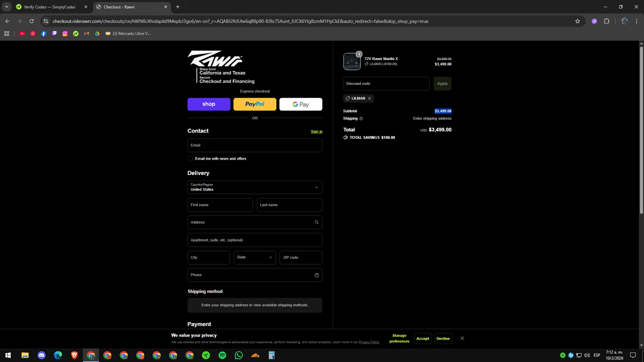Open a new browser tab
This screenshot has height=362, width=644.
point(178,7)
